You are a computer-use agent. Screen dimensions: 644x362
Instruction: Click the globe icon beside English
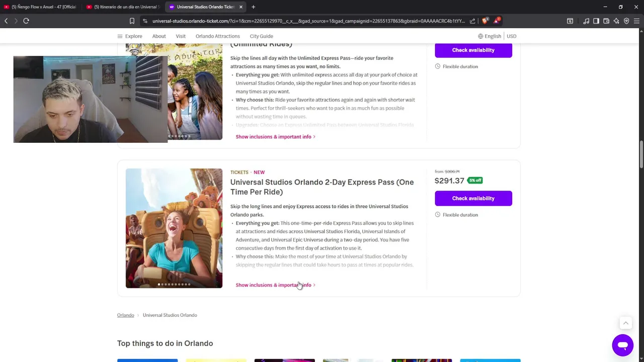click(x=480, y=36)
